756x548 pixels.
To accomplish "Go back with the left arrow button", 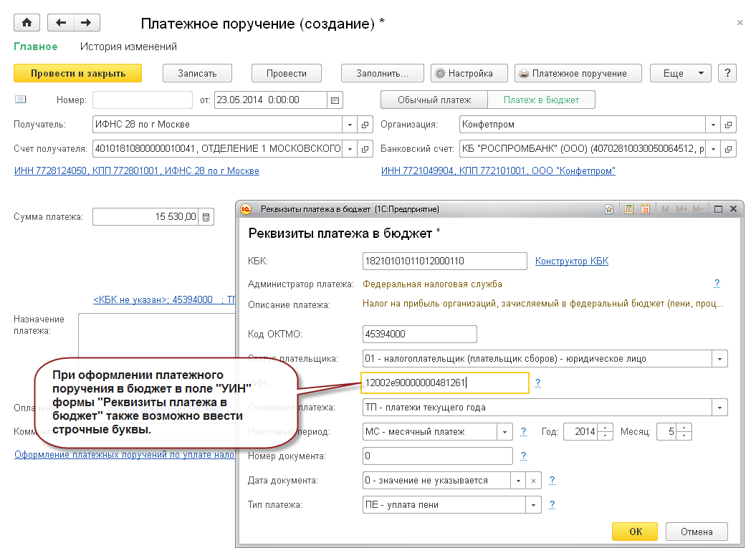I will coord(61,23).
